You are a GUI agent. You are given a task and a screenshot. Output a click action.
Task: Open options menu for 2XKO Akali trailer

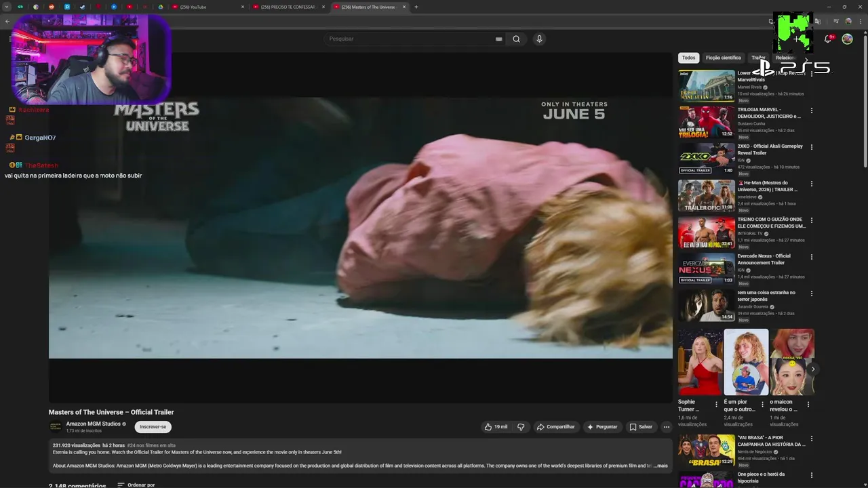811,147
